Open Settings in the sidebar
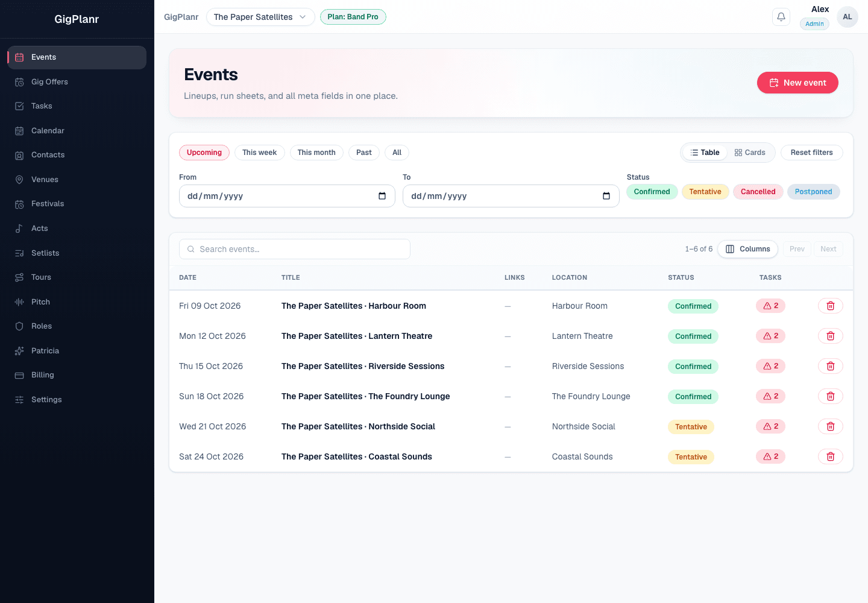This screenshot has height=603, width=868. pos(77,400)
